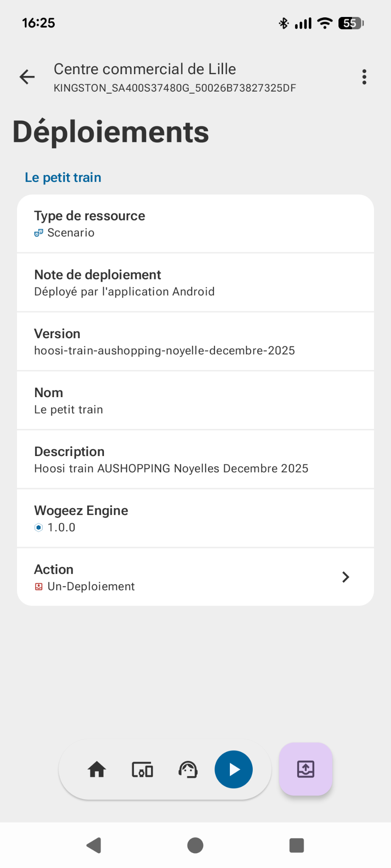The image size is (391, 868).
Task: Open Android recent apps square button
Action: [296, 845]
